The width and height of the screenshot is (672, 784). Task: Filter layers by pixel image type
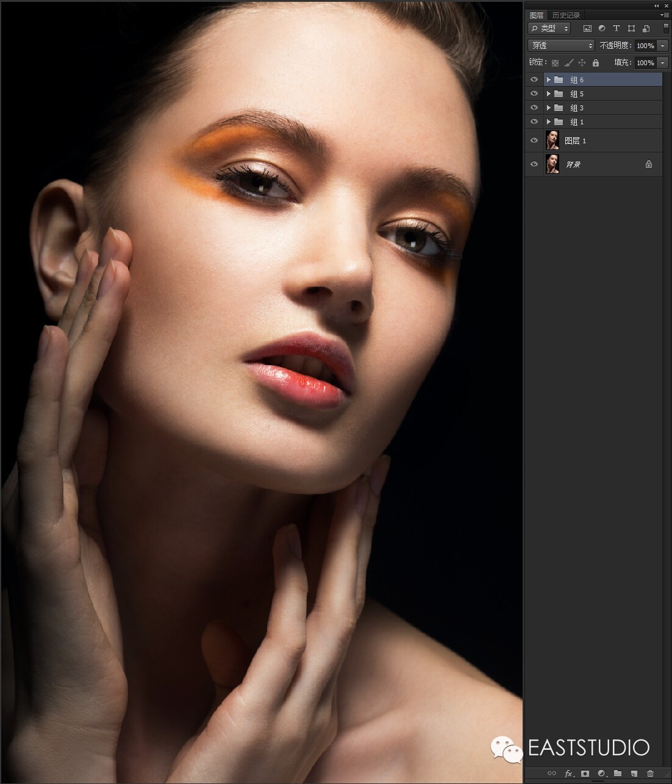[587, 29]
